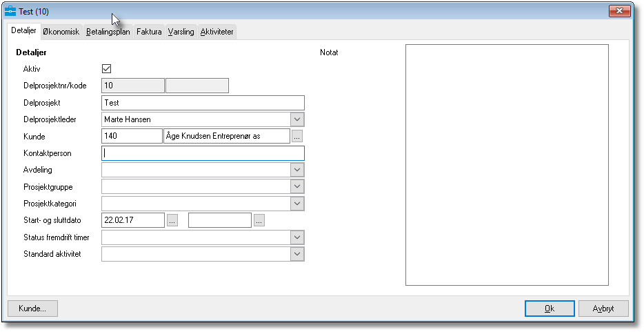Expand Status fremdrift timer dropdown
The width and height of the screenshot is (644, 332).
(x=297, y=237)
